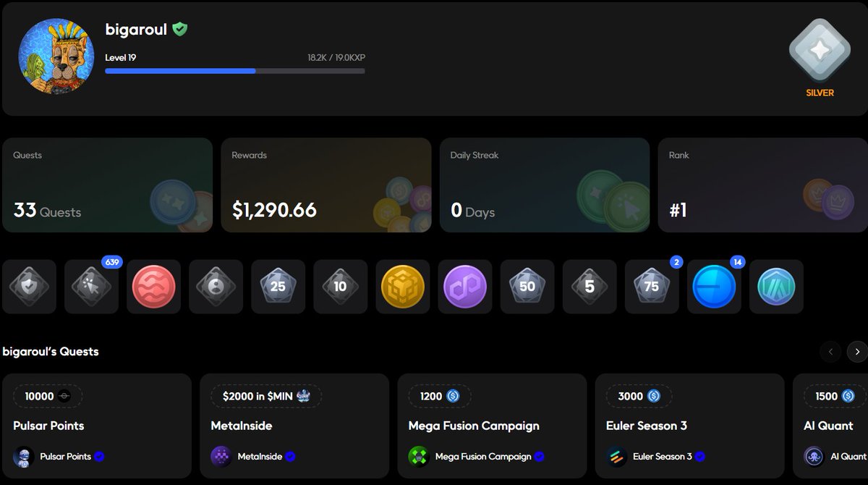Select the cursor-click badge marked 639

[92, 287]
